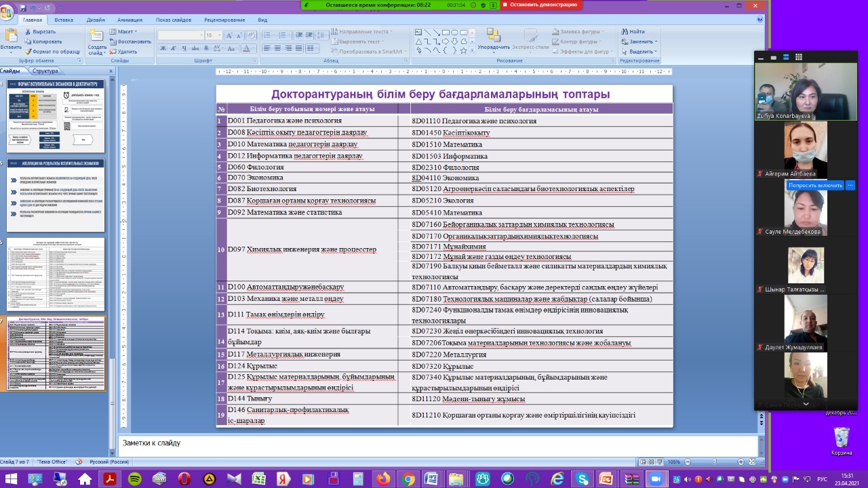Image resolution: width=868 pixels, height=488 pixels.
Task: Open the Показ слайдов ribbon tab
Action: coord(174,20)
